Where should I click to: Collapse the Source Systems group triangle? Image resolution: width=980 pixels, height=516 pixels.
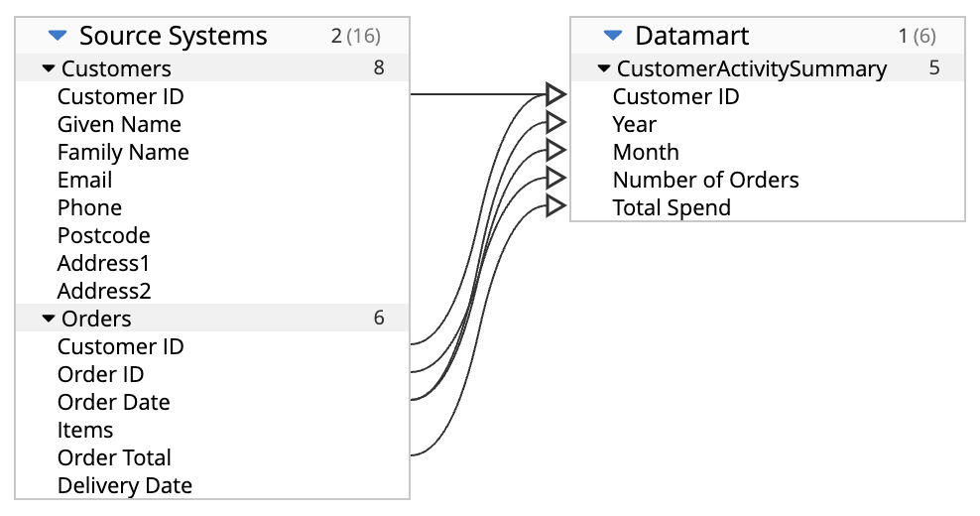point(58,36)
